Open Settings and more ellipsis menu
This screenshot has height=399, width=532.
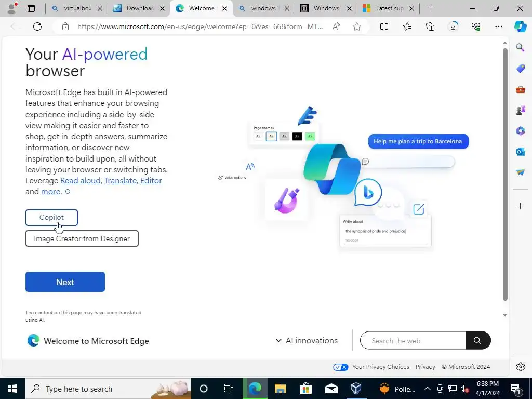click(498, 26)
